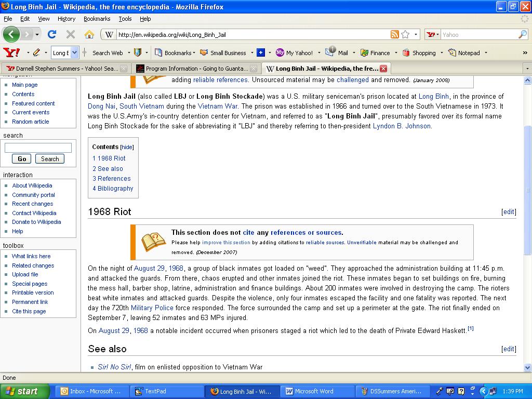Click in the Wikipedia search input field
This screenshot has height=399, width=532.
[x=38, y=148]
